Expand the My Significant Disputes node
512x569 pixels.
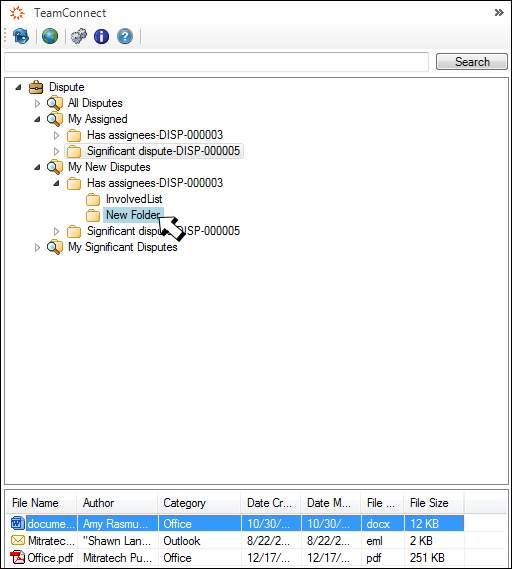pos(37,247)
